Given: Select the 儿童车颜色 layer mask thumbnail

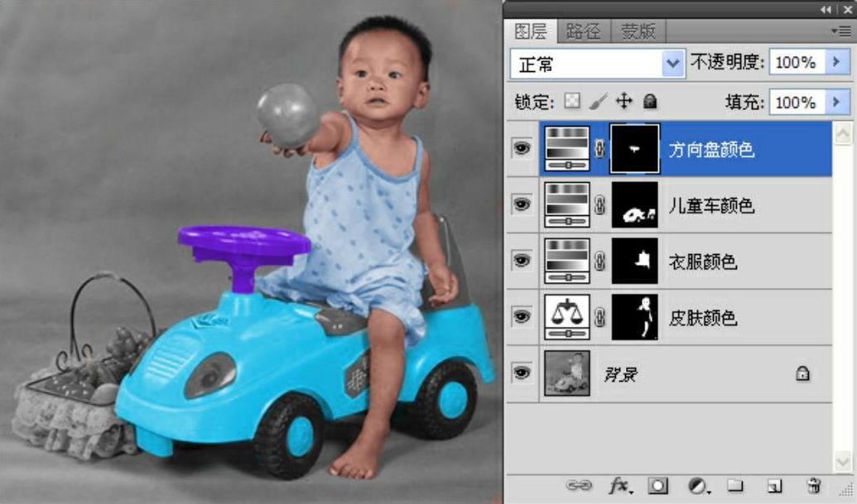Looking at the screenshot, I should 634,204.
